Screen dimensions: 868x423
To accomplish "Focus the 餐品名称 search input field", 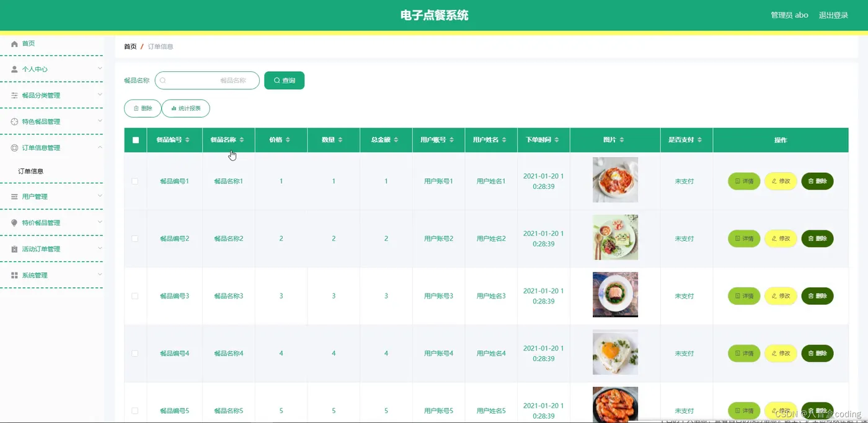I will pos(207,81).
